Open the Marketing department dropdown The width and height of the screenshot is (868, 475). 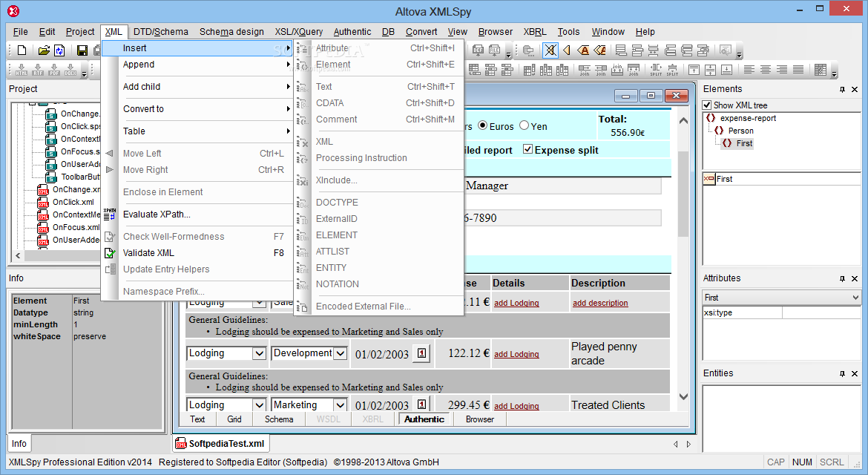pyautogui.click(x=341, y=405)
